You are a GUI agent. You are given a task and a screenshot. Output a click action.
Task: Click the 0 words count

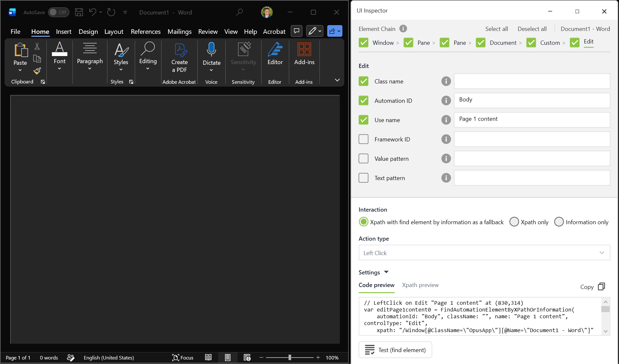point(49,358)
